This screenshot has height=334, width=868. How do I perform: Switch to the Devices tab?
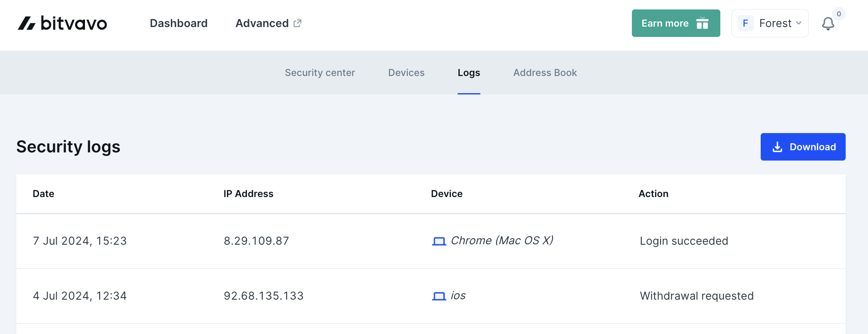pyautogui.click(x=406, y=73)
